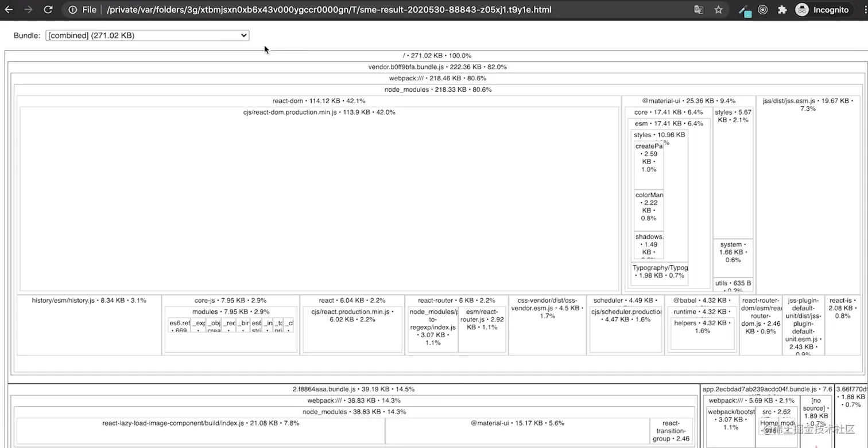The image size is (868, 448).
Task: Open the Incognito profile button
Action: [x=822, y=9]
